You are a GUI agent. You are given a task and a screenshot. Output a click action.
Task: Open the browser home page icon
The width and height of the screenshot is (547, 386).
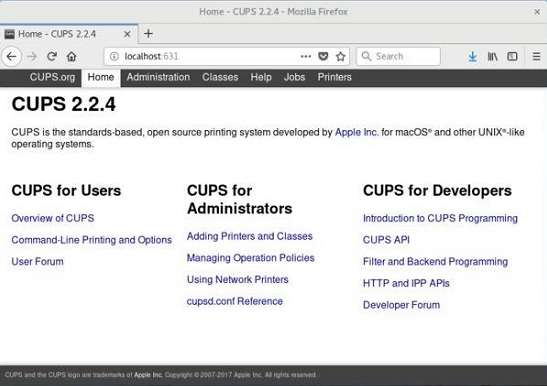(x=72, y=56)
